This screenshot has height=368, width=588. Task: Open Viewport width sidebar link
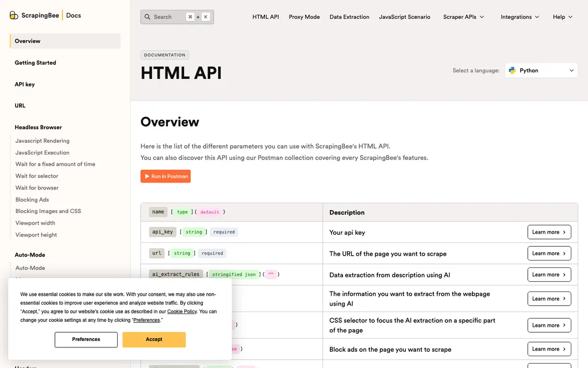coord(35,223)
